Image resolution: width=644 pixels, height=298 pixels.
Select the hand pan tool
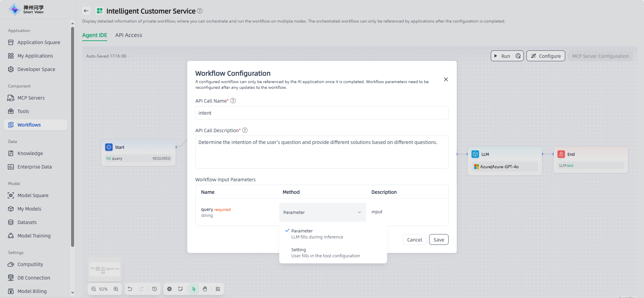(205, 289)
